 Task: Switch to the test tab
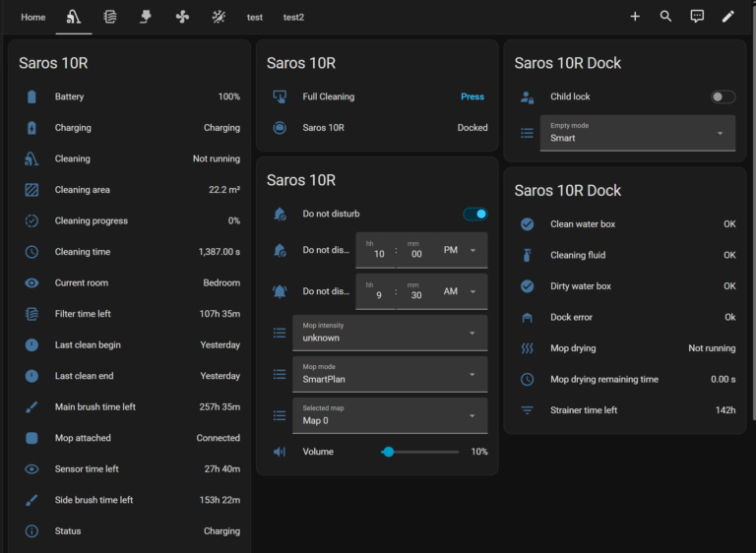coord(255,18)
